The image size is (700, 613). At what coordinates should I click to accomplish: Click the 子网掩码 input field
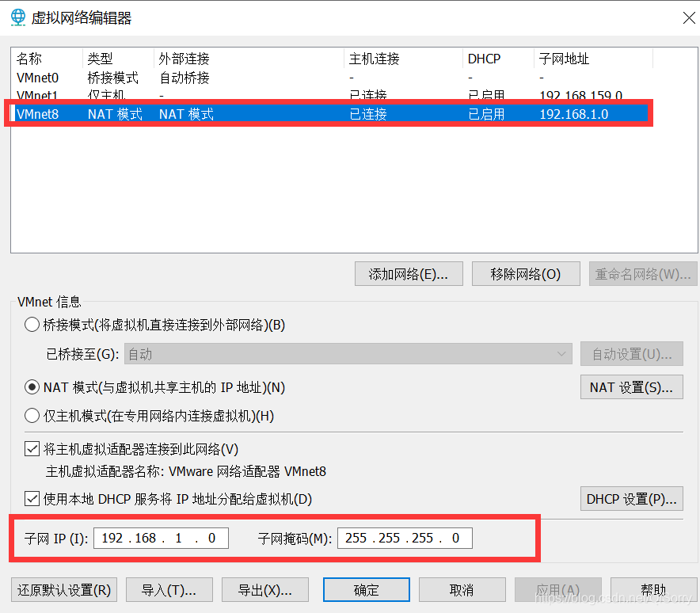pos(405,538)
